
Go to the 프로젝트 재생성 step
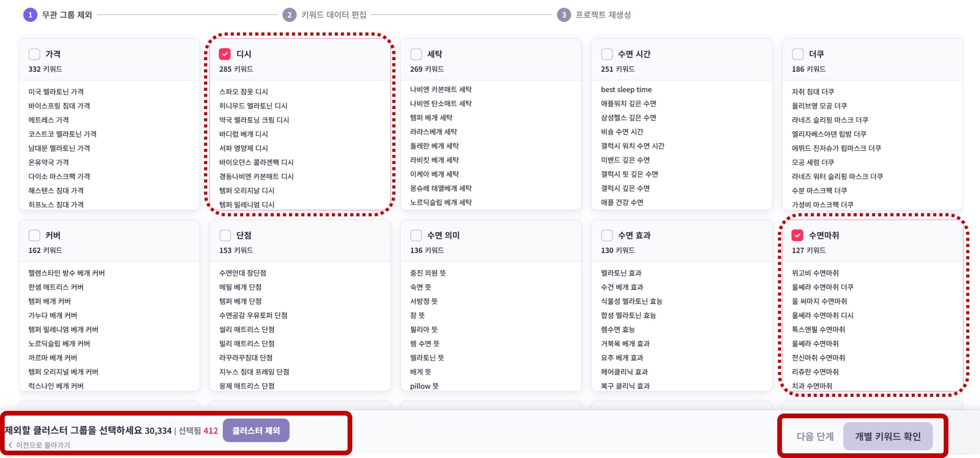(603, 15)
